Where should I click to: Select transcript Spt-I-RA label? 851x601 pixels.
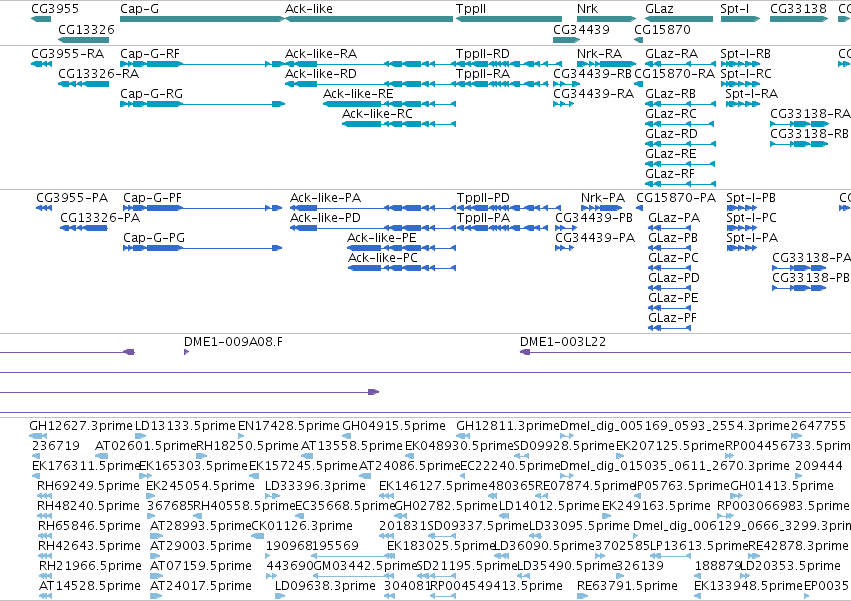coord(752,94)
